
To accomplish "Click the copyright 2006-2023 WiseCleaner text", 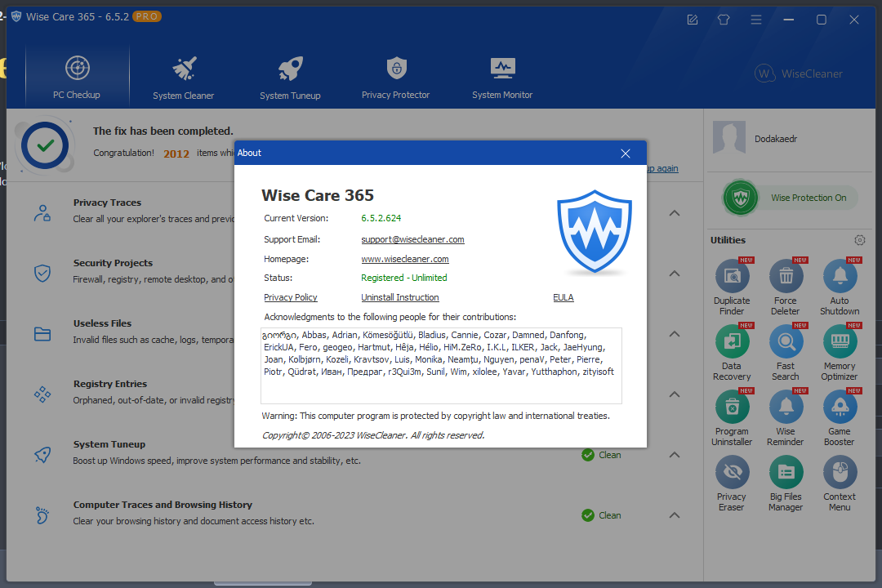I will 373,435.
